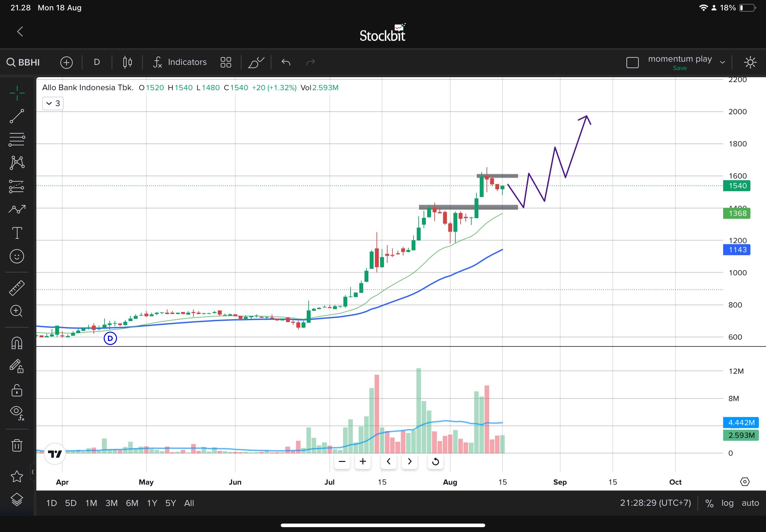Reset the chart view
The image size is (766, 532).
pyautogui.click(x=435, y=462)
